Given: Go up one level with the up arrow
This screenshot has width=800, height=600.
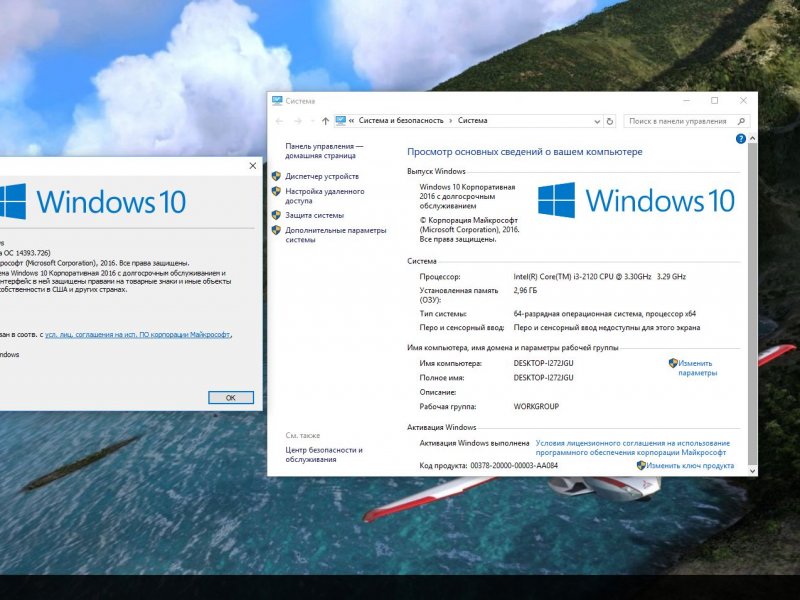Looking at the screenshot, I should tap(326, 121).
